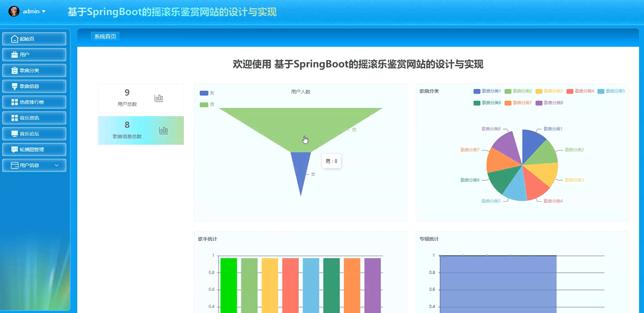Toggle 歌曲分类3 legend item

point(549,91)
